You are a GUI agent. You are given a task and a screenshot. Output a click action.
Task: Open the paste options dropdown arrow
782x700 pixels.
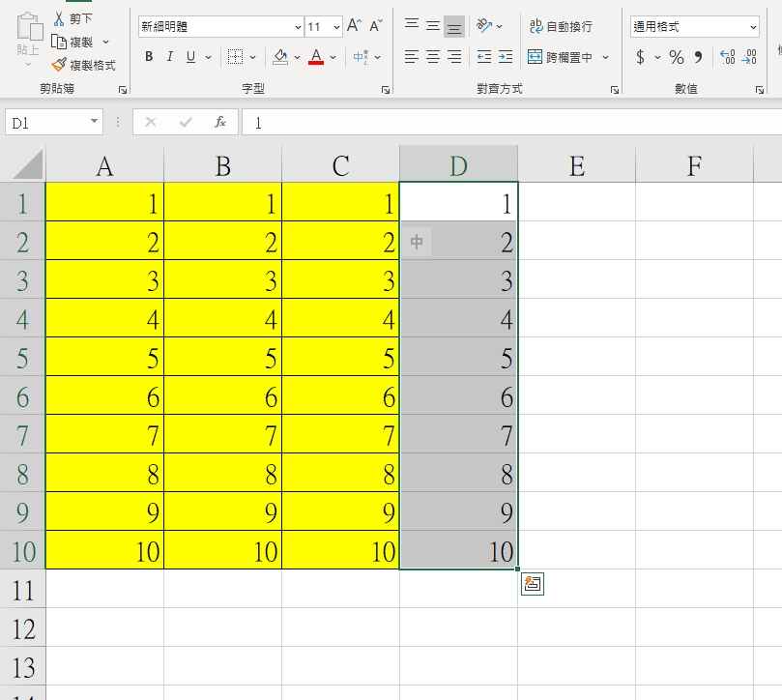pyautogui.click(x=28, y=64)
